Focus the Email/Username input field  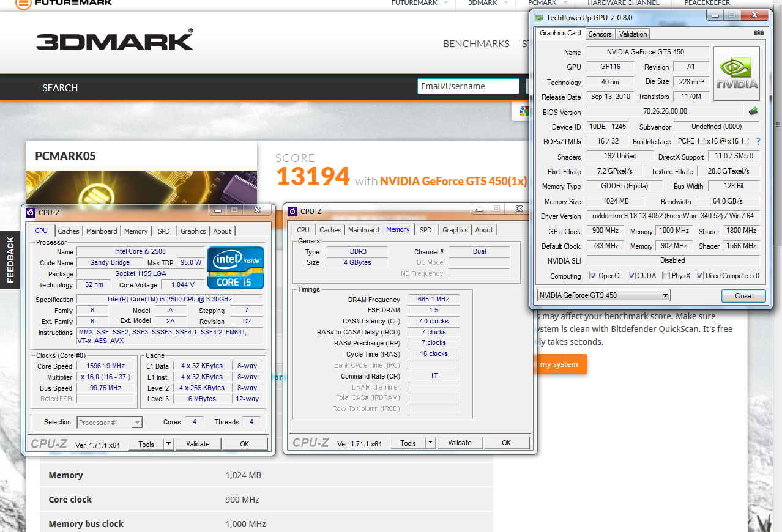pos(468,86)
